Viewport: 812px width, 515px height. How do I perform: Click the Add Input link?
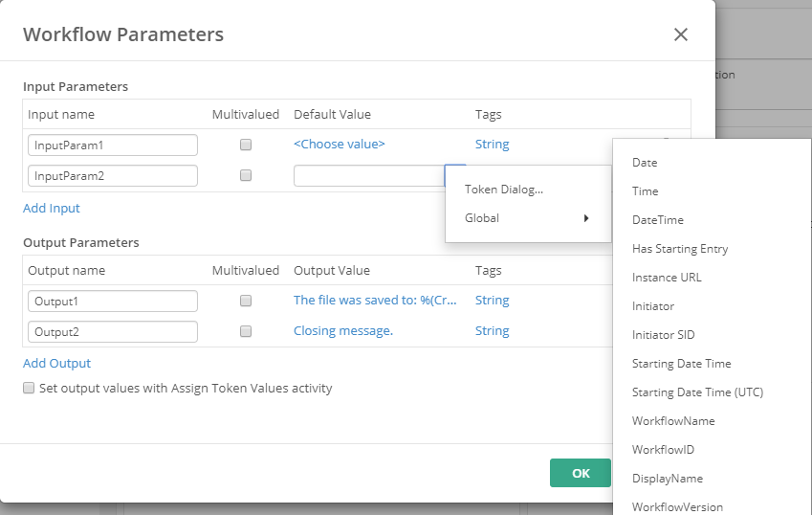click(x=52, y=209)
